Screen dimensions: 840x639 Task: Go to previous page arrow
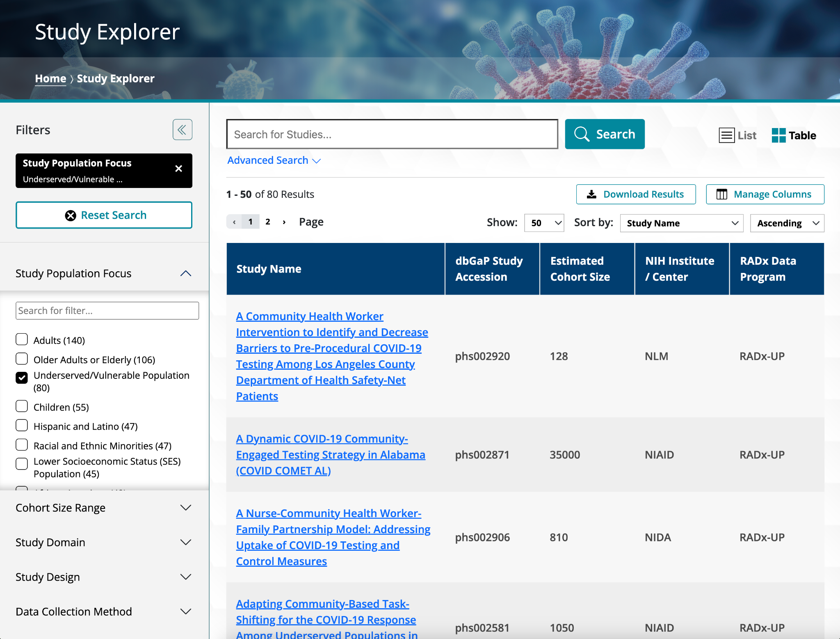point(234,222)
